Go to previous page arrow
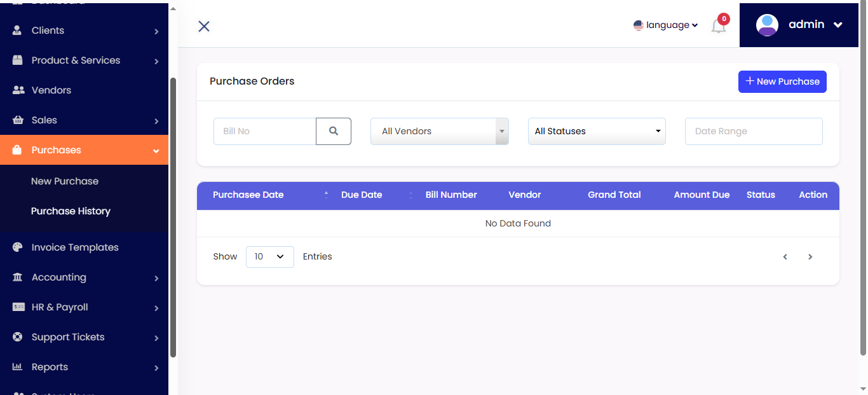Image resolution: width=868 pixels, height=395 pixels. [x=785, y=257]
